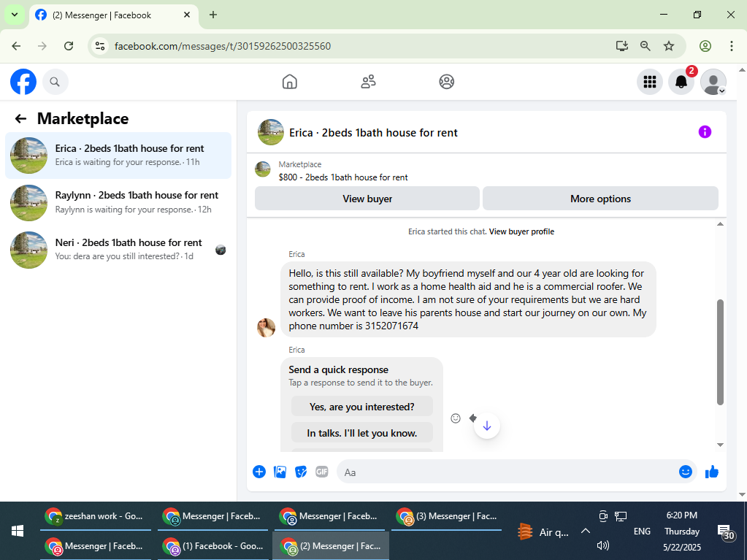Open the zoom magnifier in address bar
The image size is (747, 560).
coord(645,46)
